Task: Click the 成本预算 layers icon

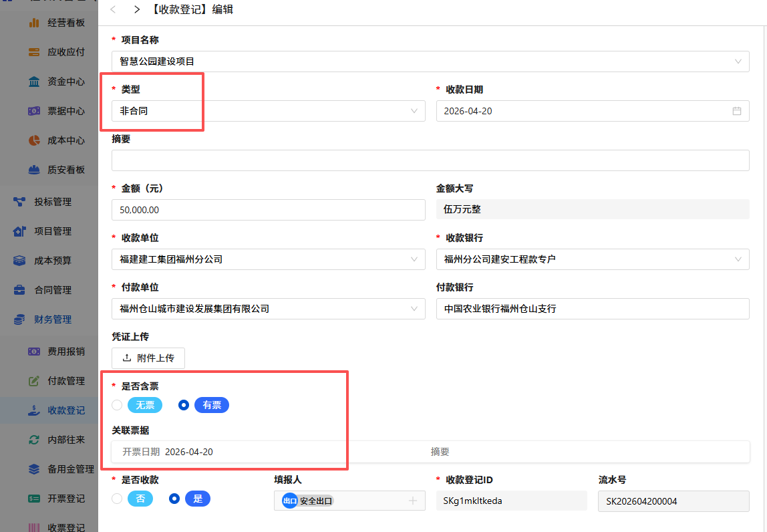Action: (19, 261)
